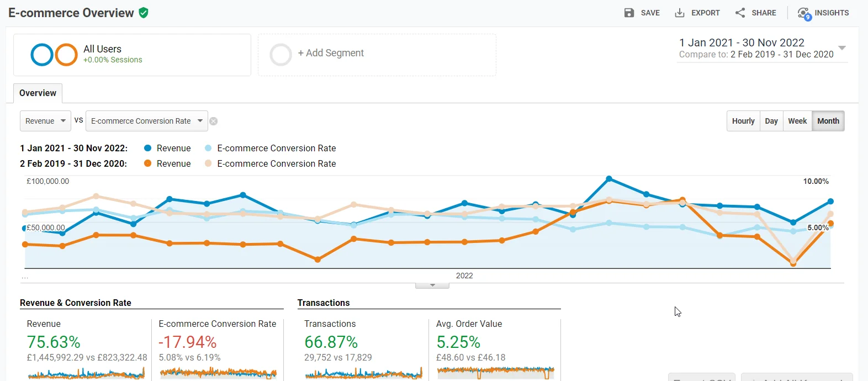
Task: Click the +0.00% Sessions text
Action: [113, 60]
